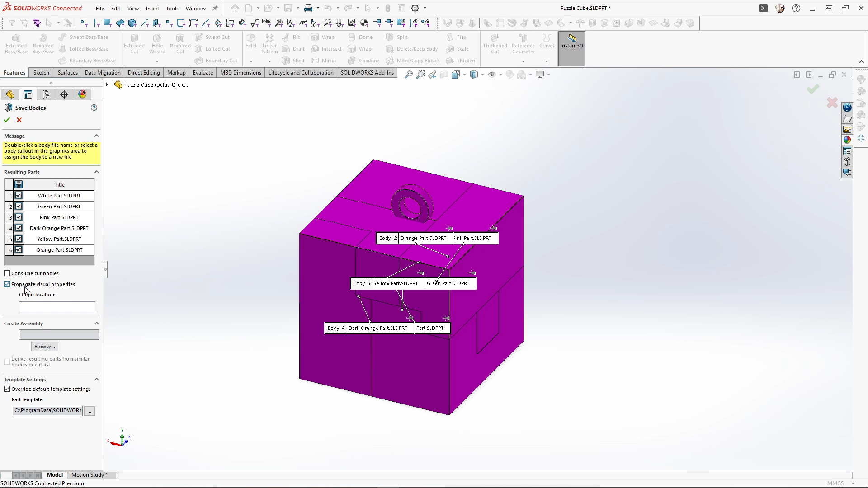
Task: Cancel Save Bodies with the red X
Action: pos(19,120)
